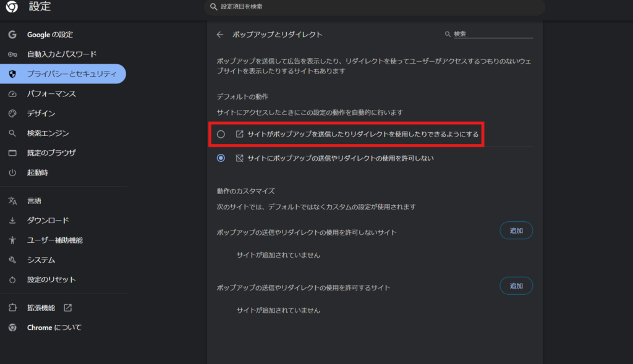Click the reset icon for 設定のリセット
633x364 pixels.
[x=12, y=280]
